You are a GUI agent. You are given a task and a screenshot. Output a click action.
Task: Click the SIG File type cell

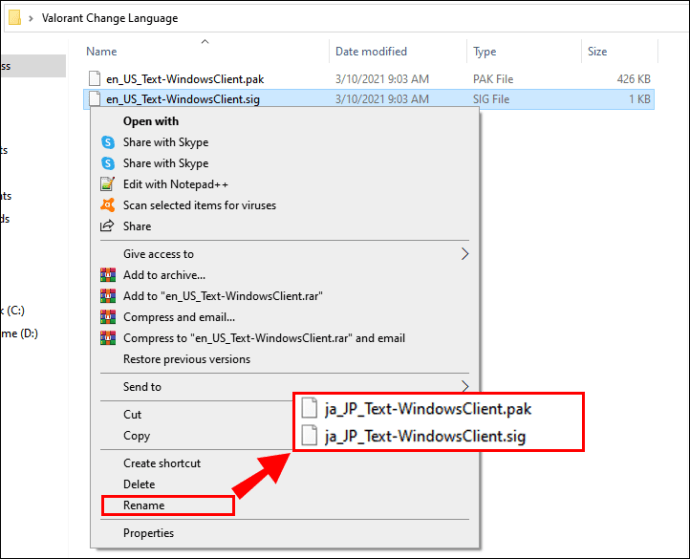[x=491, y=99]
